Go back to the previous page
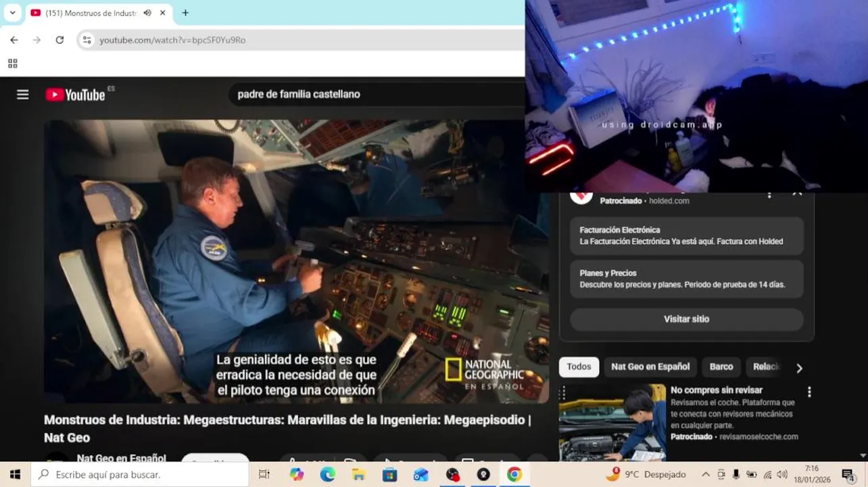 14,40
